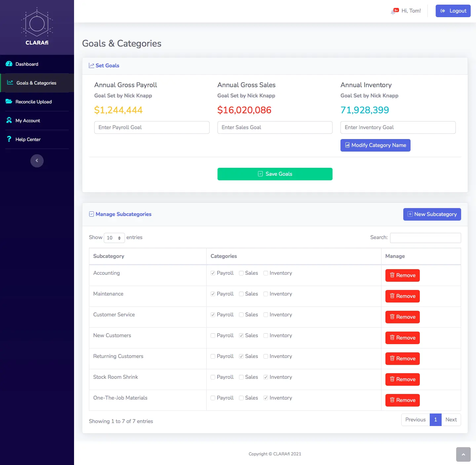
Task: Select page 1 in the pagination
Action: point(435,420)
